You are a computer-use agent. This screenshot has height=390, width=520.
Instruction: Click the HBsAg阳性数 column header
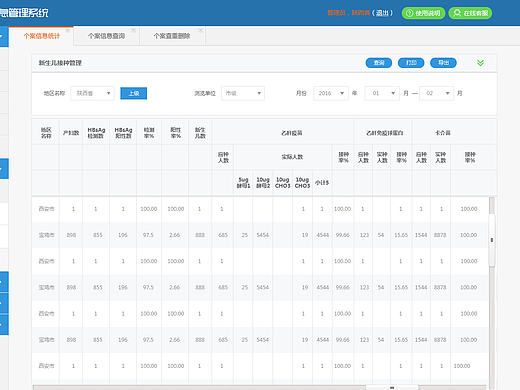click(x=123, y=133)
